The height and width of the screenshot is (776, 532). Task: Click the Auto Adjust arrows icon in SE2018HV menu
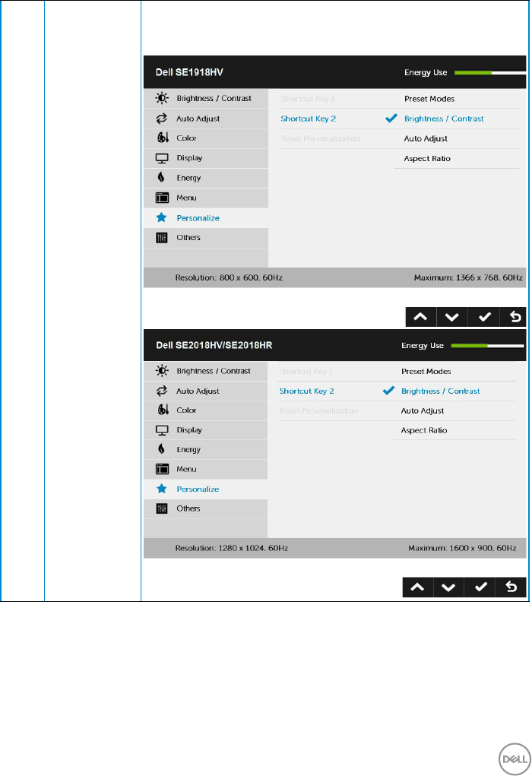pyautogui.click(x=162, y=391)
